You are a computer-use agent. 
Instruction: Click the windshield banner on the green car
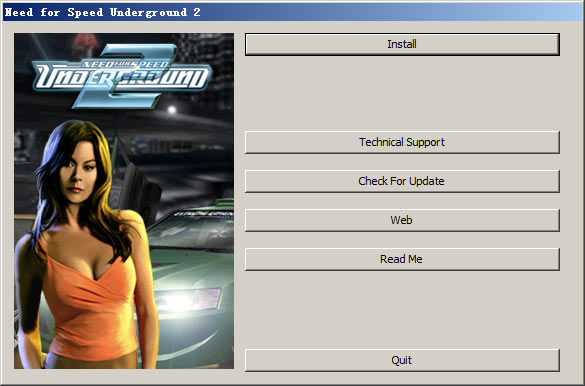coord(203,214)
